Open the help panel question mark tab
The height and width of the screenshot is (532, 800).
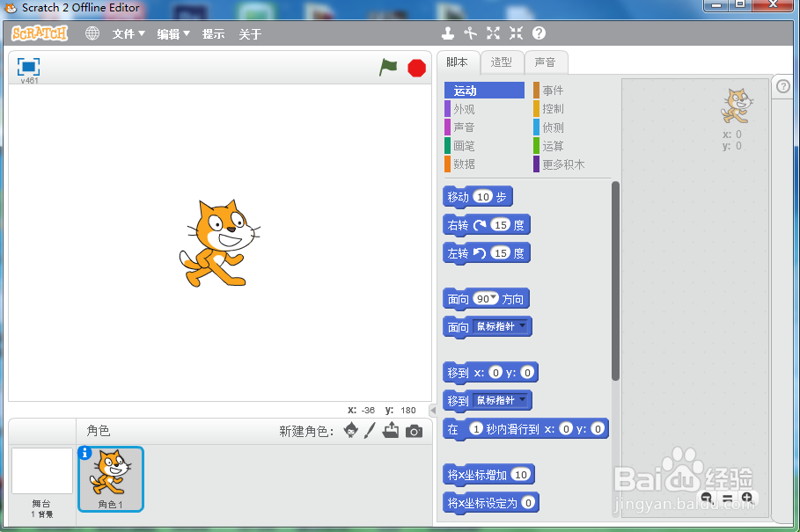pyautogui.click(x=783, y=86)
